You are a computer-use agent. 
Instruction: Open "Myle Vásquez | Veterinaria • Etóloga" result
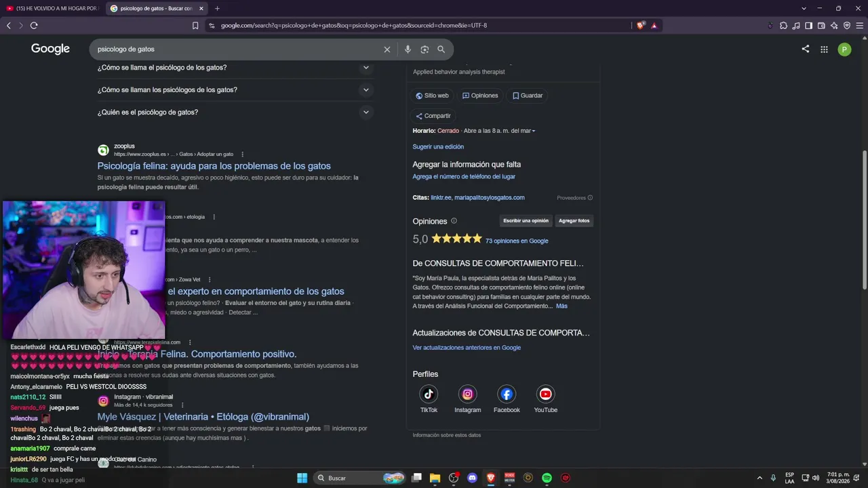click(203, 417)
